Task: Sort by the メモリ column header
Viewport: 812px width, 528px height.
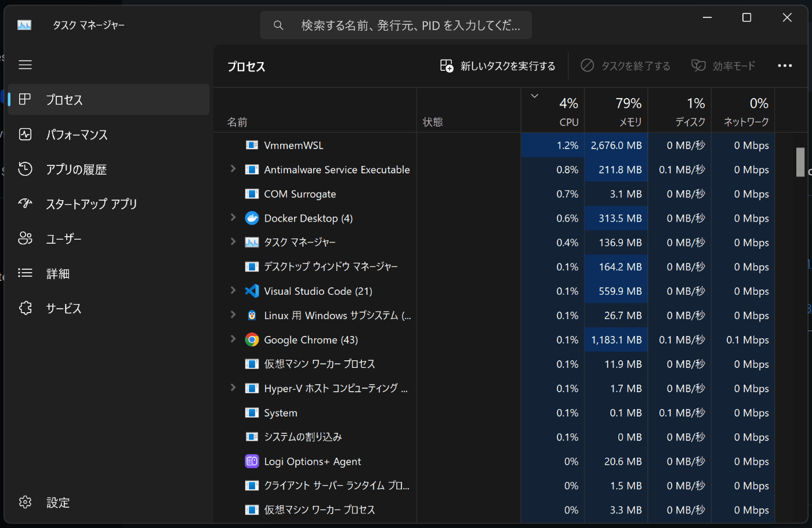Action: click(616, 111)
